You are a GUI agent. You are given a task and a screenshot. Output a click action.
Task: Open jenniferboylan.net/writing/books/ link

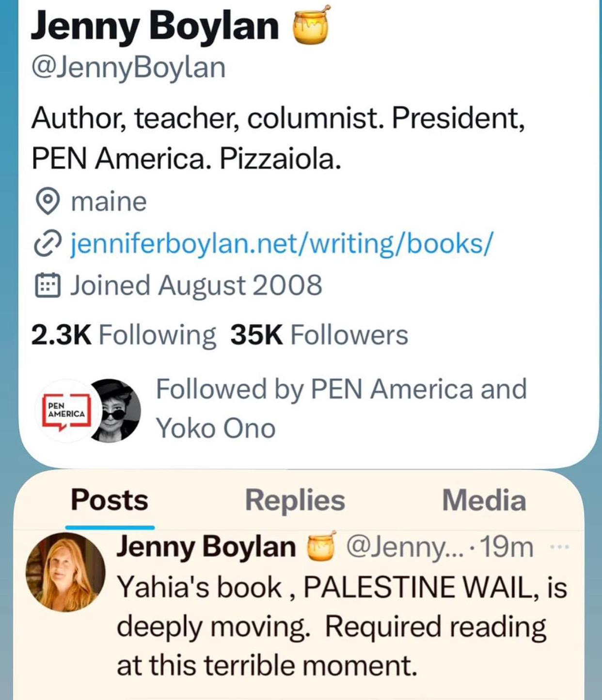[x=282, y=243]
